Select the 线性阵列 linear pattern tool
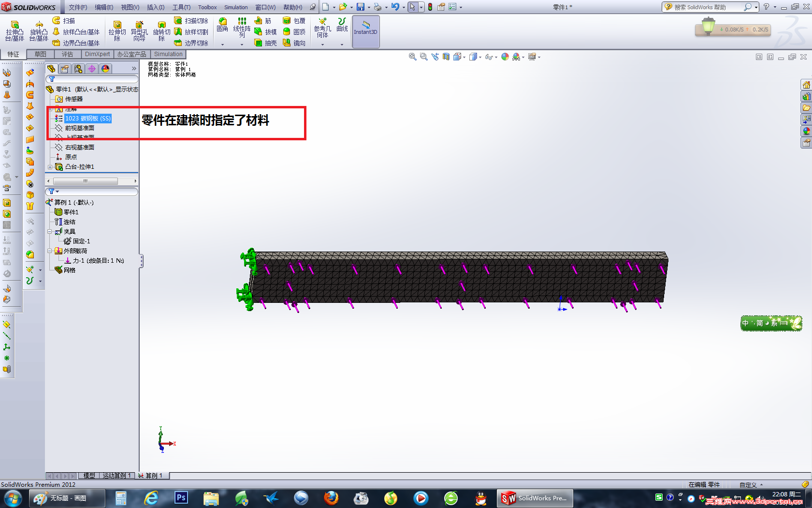This screenshot has height=508, width=812. (242, 27)
